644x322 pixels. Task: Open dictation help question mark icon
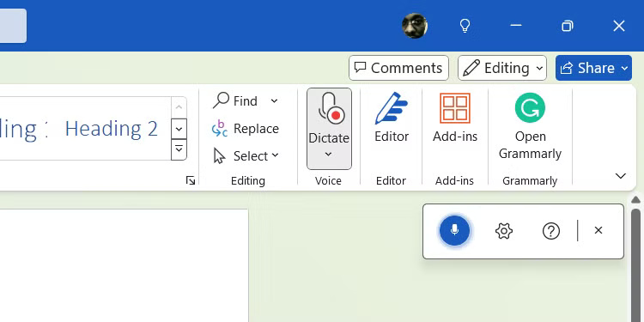tap(550, 231)
